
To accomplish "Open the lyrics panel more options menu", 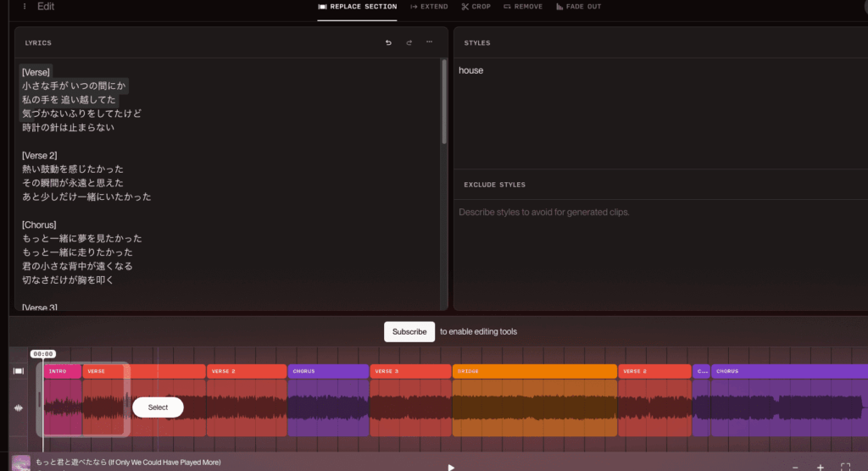I will pos(430,42).
